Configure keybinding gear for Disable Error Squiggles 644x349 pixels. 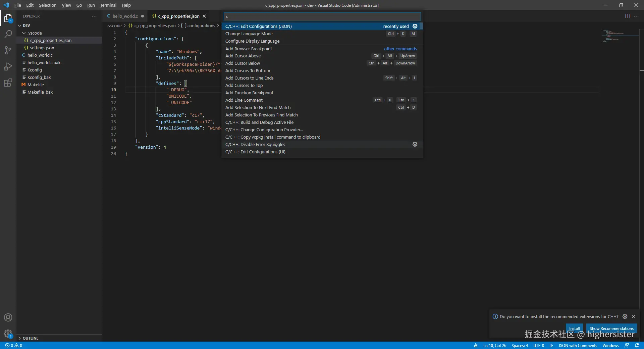coord(415,144)
